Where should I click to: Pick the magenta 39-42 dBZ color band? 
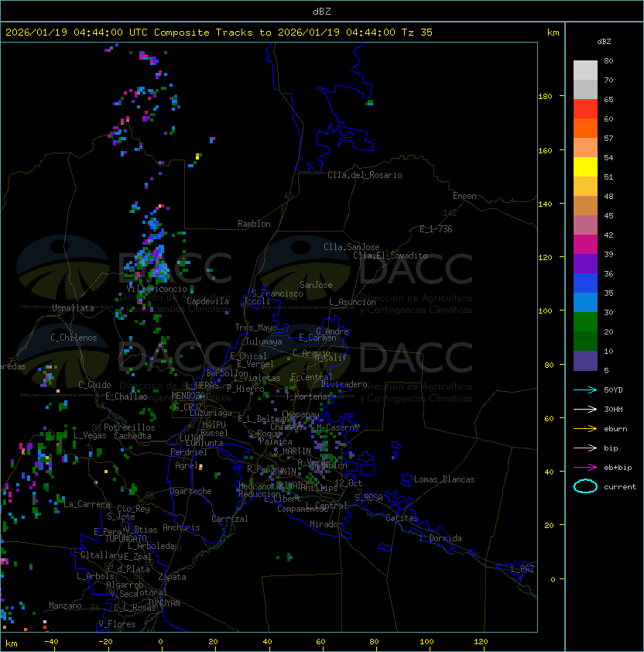tap(585, 245)
